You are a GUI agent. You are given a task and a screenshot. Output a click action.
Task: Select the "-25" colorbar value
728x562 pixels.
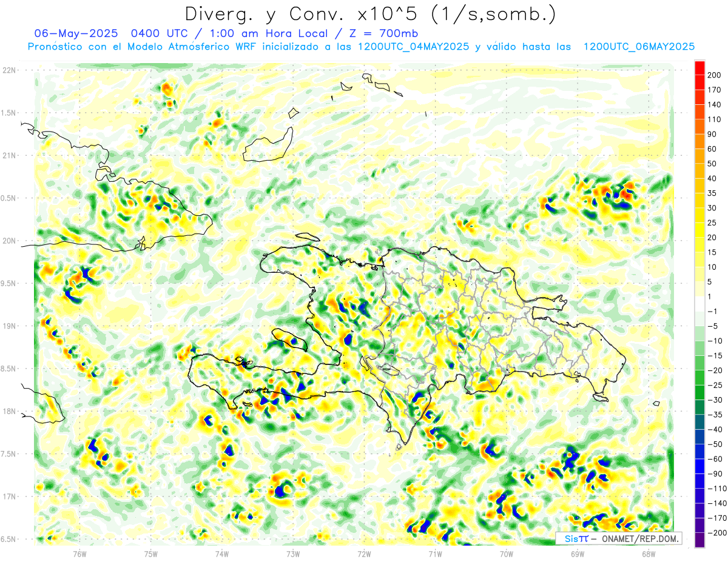point(715,385)
